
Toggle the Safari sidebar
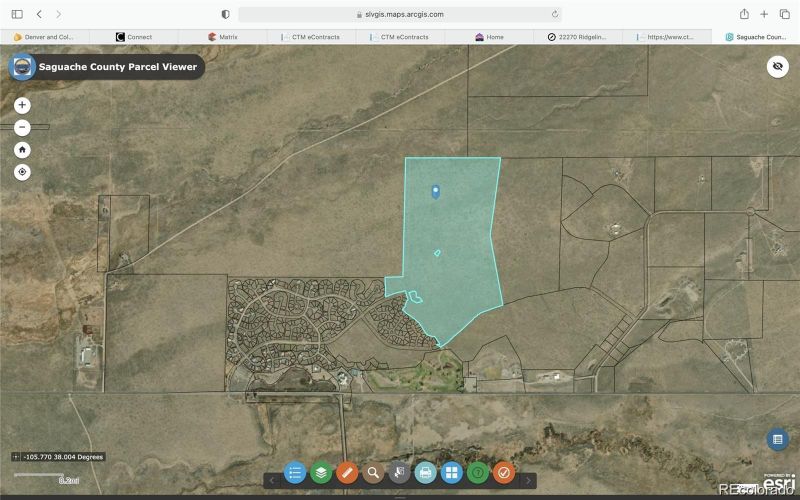coord(17,14)
